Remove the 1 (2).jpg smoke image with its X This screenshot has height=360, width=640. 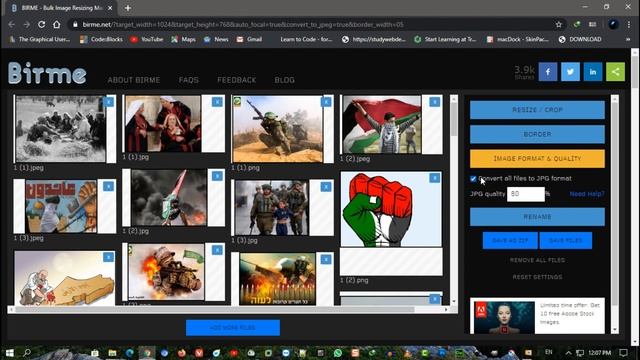217,176
